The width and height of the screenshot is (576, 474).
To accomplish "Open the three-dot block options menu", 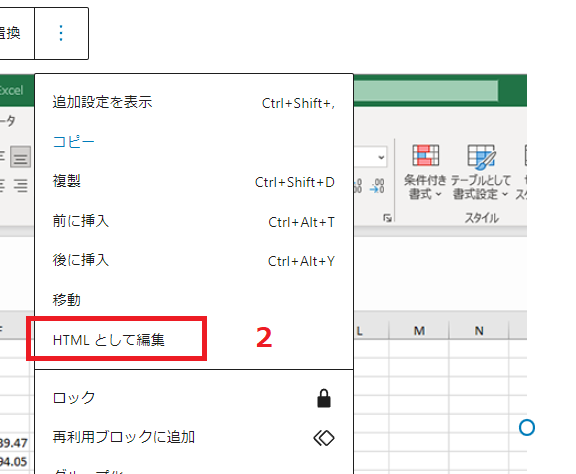I will tap(61, 33).
